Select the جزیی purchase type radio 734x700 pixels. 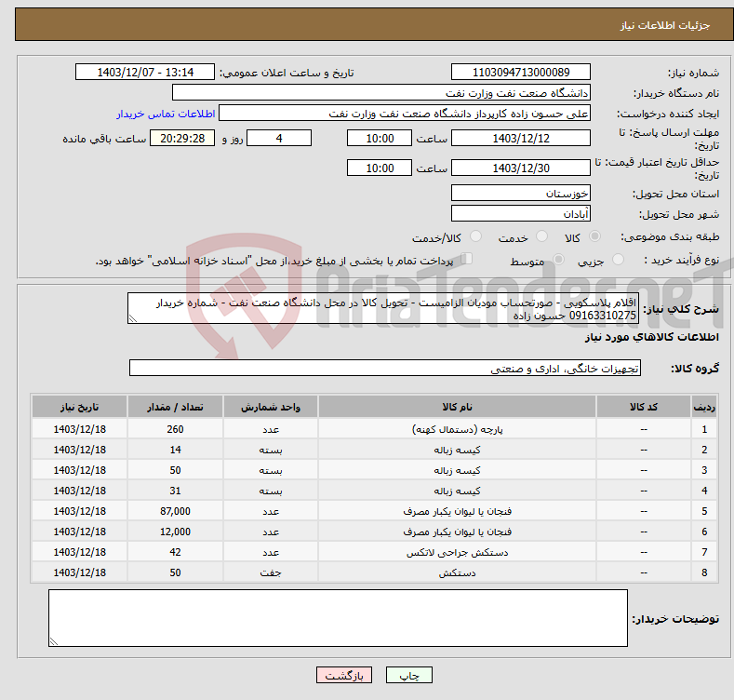(618, 259)
